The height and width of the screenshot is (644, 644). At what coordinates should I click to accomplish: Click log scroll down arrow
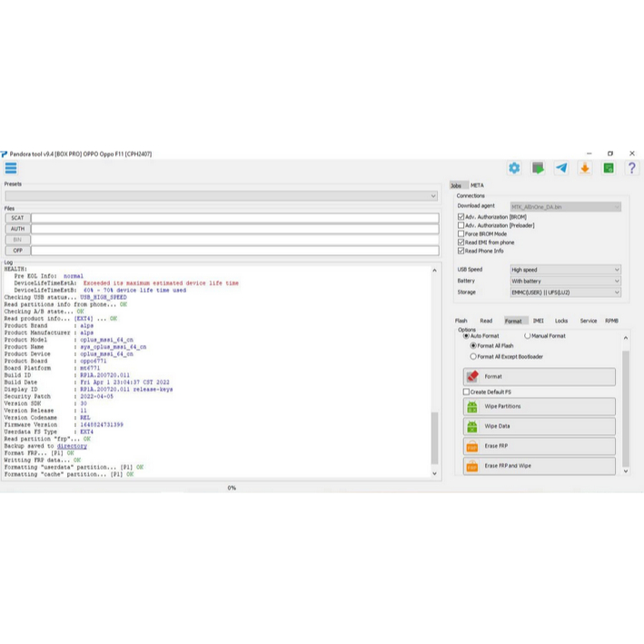(x=434, y=473)
